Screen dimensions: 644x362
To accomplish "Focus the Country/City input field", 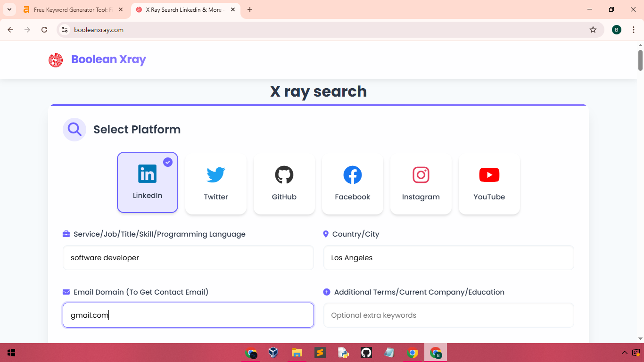I will click(448, 258).
